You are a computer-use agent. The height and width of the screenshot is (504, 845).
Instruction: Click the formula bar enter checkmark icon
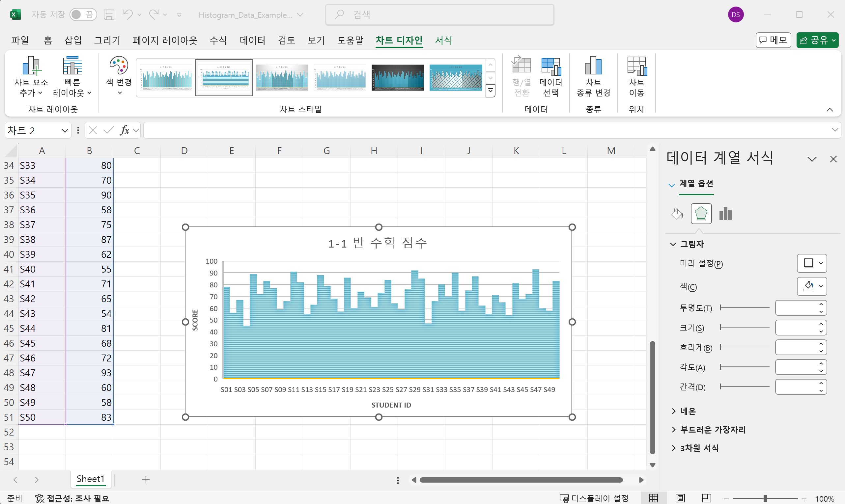109,130
